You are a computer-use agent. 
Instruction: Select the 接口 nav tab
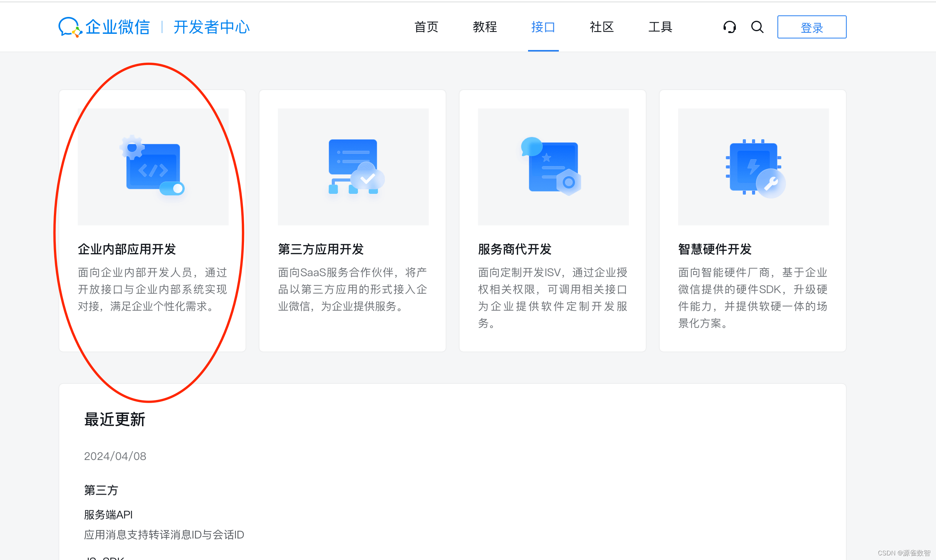point(543,27)
